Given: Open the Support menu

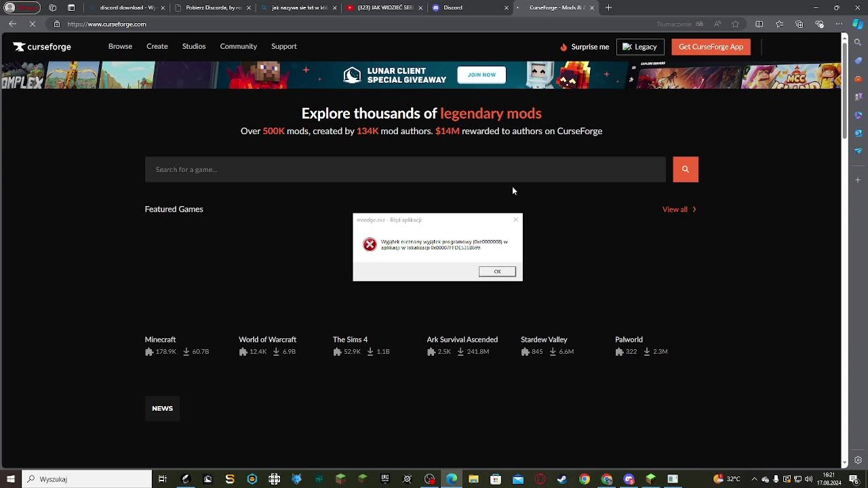Looking at the screenshot, I should click(x=283, y=46).
